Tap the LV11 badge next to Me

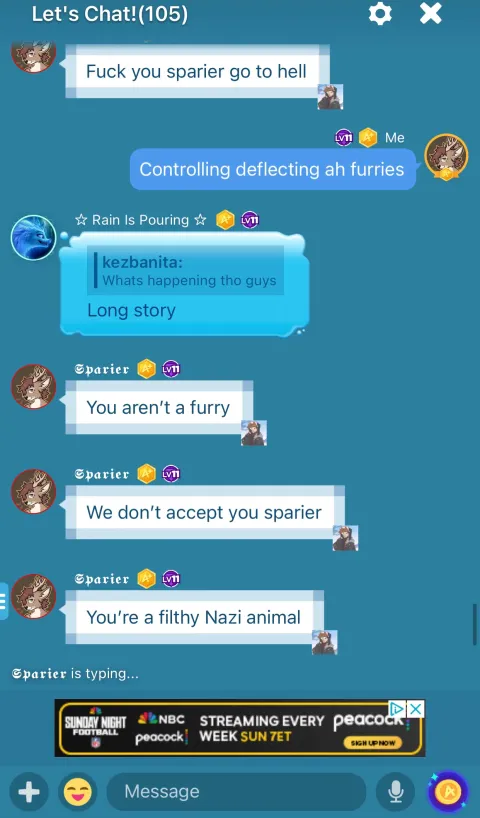[343, 138]
